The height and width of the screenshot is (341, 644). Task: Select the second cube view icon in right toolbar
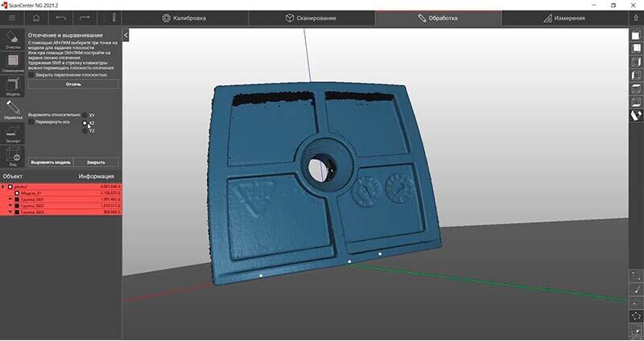pyautogui.click(x=636, y=49)
